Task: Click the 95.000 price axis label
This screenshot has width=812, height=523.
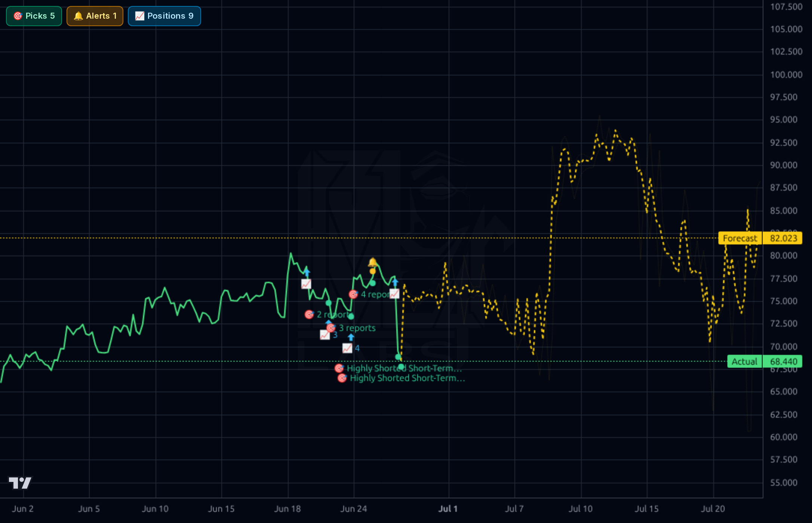Action: 784,120
